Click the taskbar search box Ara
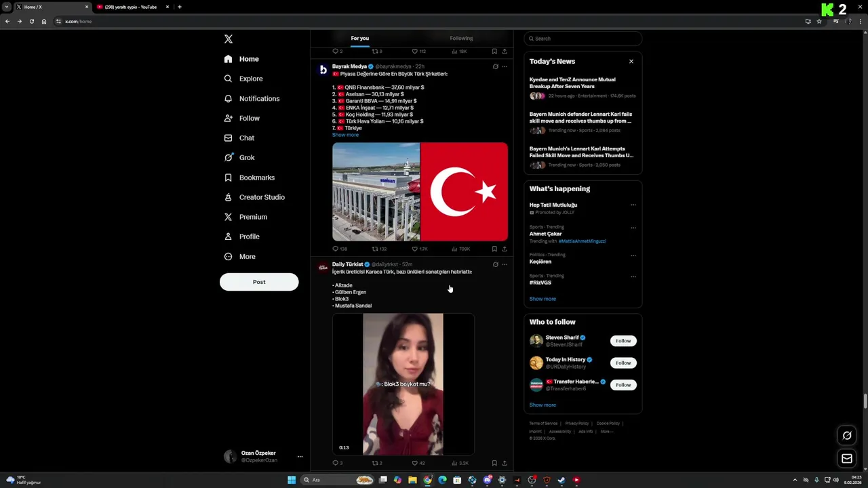This screenshot has width=868, height=488. coord(338,480)
